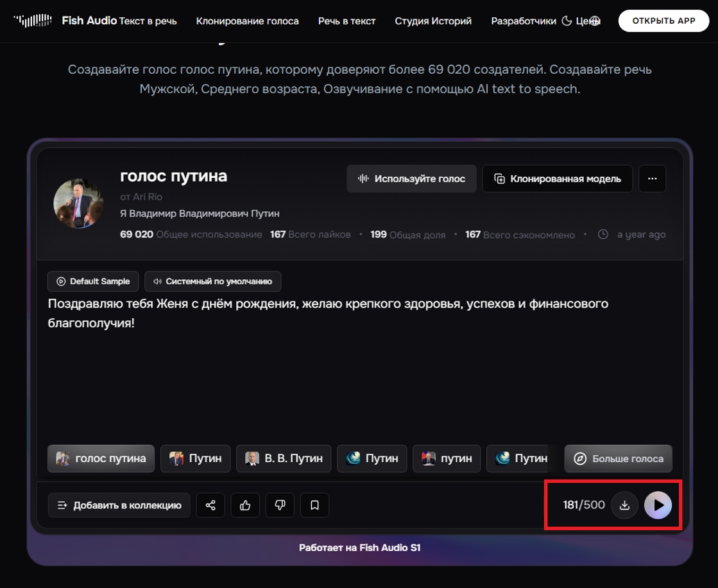Click the Клонированная модель button
This screenshot has width=718, height=588.
(x=558, y=178)
